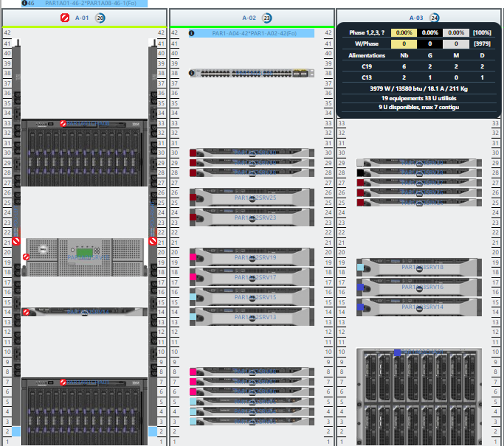Click dark red swatch on A-03 server at U26
Screen dimensions: 504x446
point(360,192)
